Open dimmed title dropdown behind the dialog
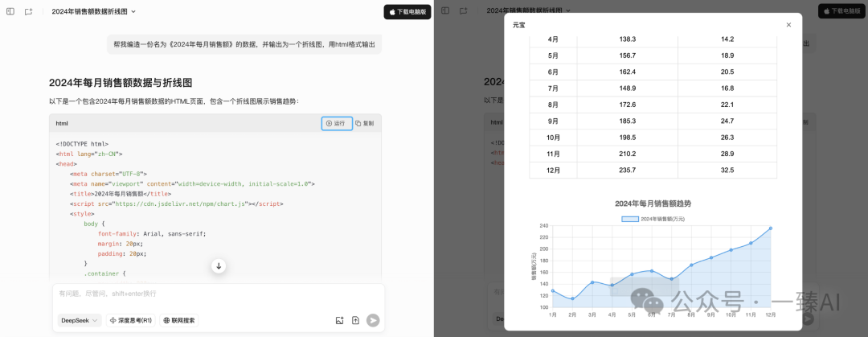The height and width of the screenshot is (337, 868). coord(529,11)
